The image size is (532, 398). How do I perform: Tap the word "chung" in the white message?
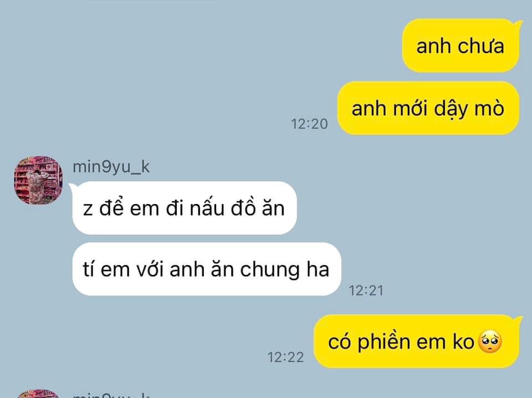pos(270,271)
